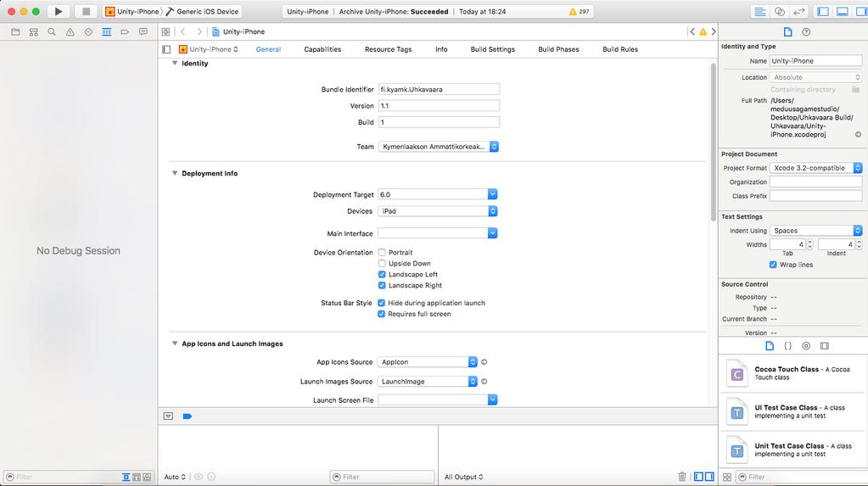This screenshot has width=868, height=486.
Task: Toggle Hide during application launch
Action: [382, 303]
